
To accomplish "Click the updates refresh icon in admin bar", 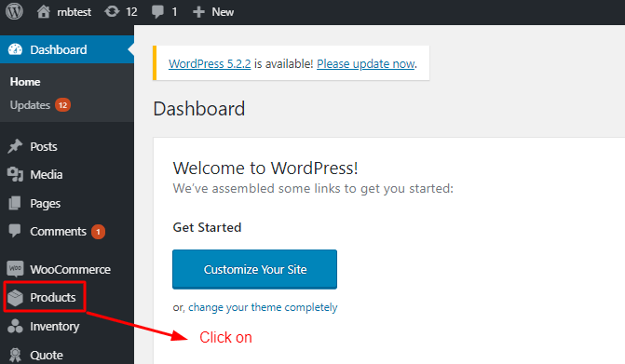I will [112, 11].
